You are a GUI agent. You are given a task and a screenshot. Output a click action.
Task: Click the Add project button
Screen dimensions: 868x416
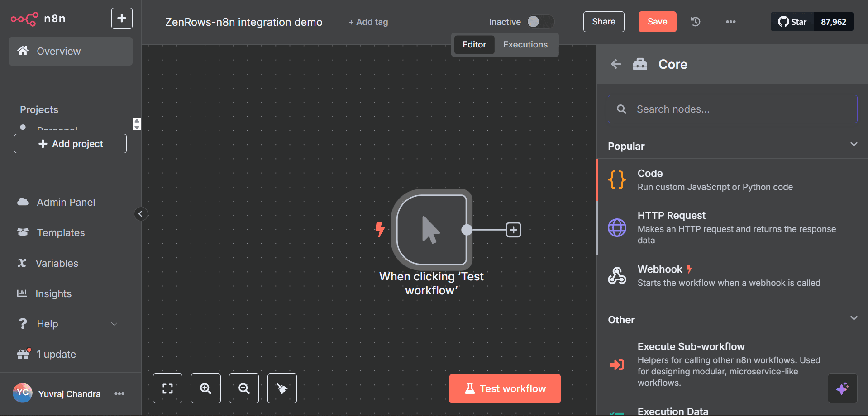pyautogui.click(x=70, y=144)
